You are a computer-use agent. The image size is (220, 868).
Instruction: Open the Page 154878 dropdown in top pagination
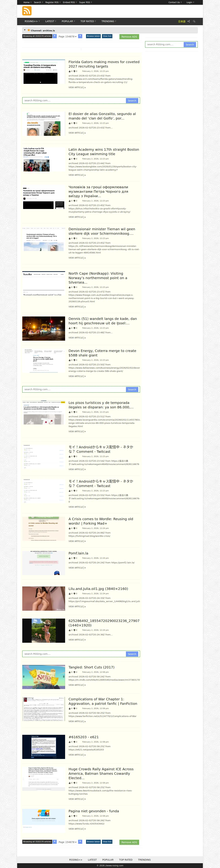[x=67, y=36]
